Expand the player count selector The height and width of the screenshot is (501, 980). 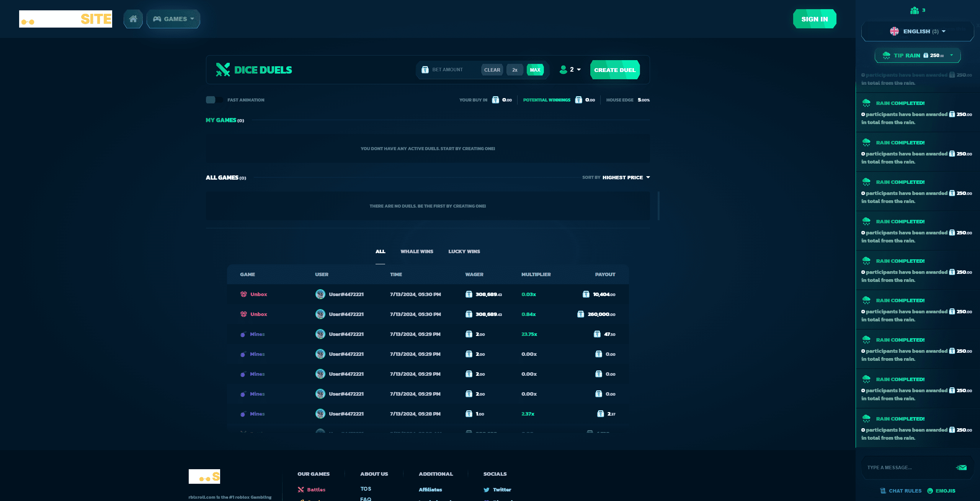click(x=570, y=70)
